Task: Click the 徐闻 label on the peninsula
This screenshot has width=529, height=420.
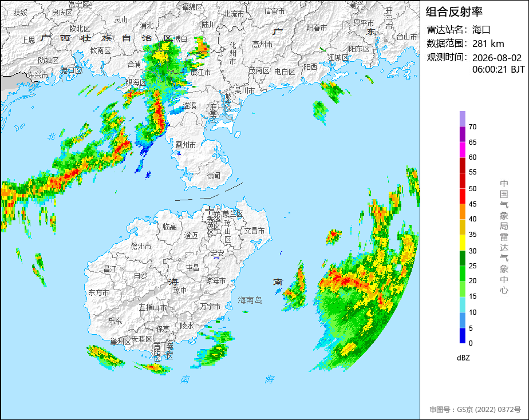Action: tap(213, 176)
